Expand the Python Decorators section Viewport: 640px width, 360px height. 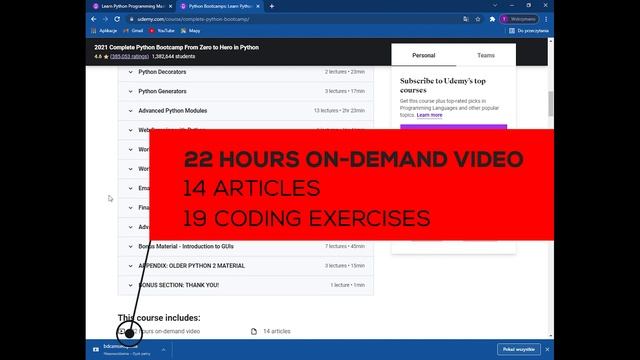246,72
